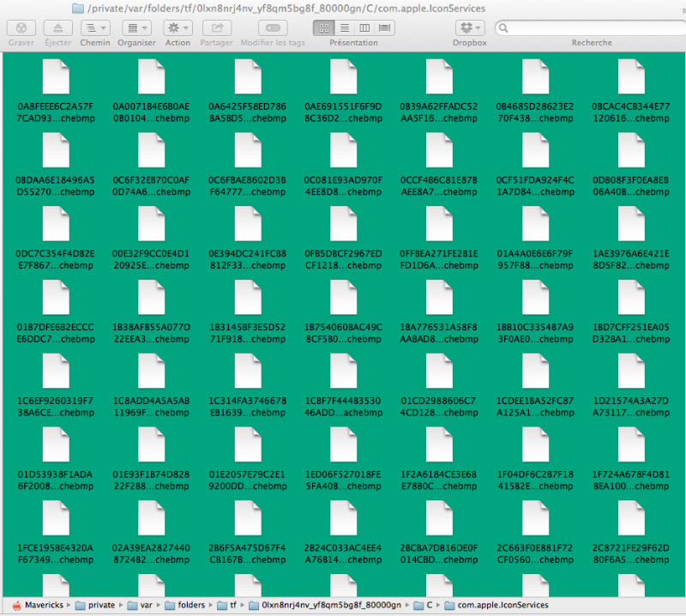Select the file icon 0DC7C354F4DB2E
The width and height of the screenshot is (686, 616).
pos(56,224)
